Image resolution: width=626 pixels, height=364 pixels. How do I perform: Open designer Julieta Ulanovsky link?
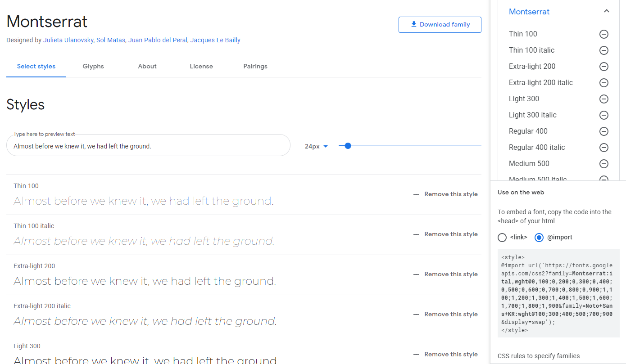[x=68, y=40]
